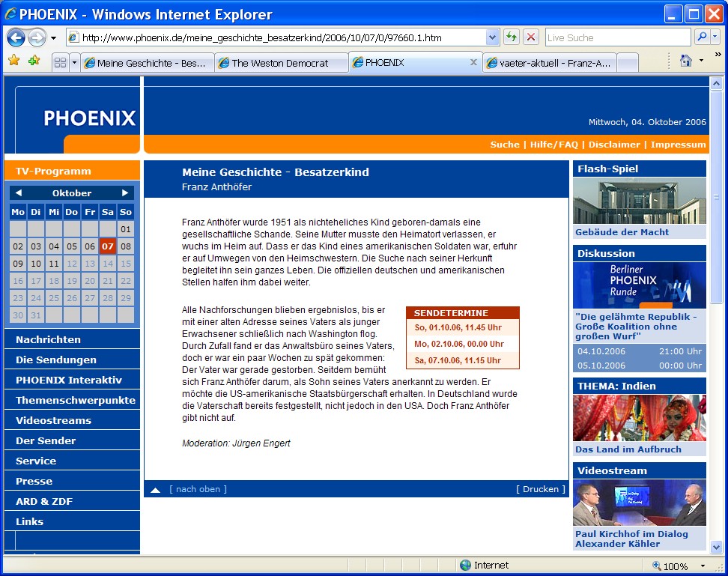Go to previous month in calendar
The image size is (728, 576).
19,192
